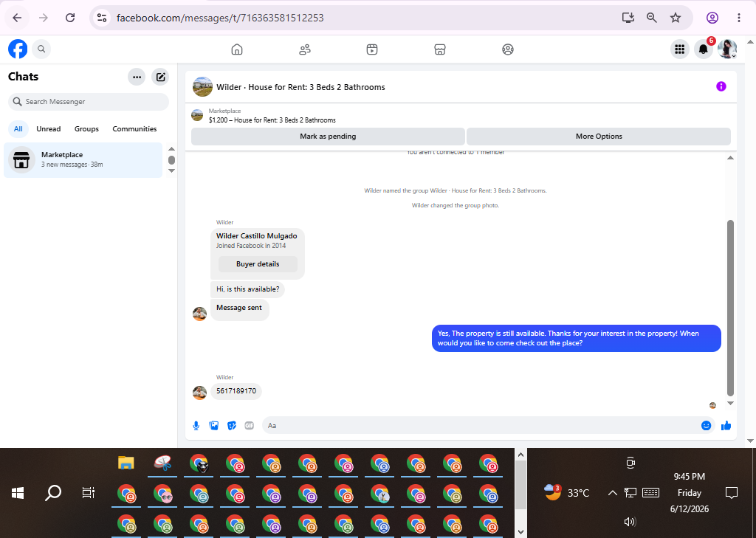This screenshot has width=756, height=538.
Task: Click More Options button
Action: [599, 137]
